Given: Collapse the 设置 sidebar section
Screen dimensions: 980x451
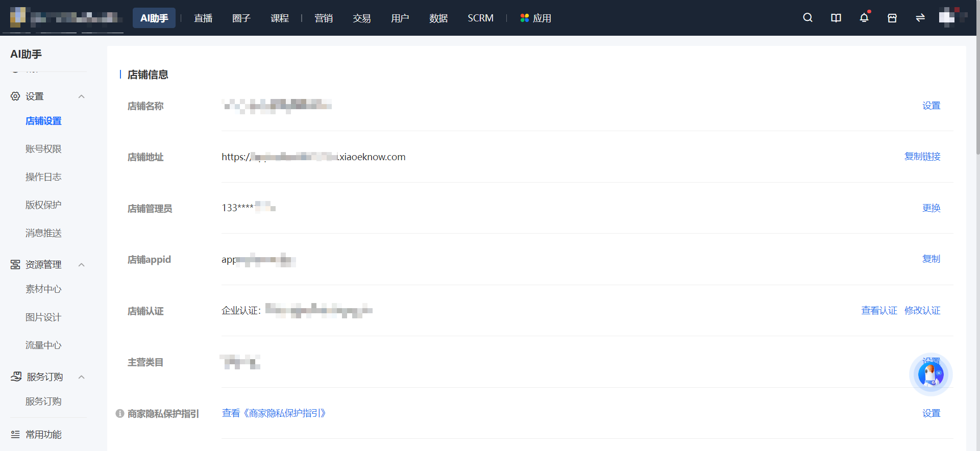Looking at the screenshot, I should coord(81,96).
